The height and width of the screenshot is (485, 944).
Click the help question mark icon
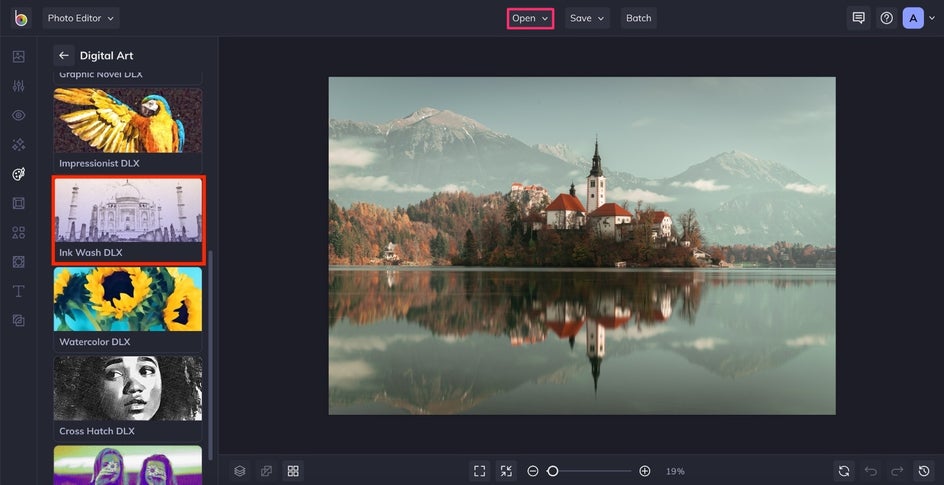coord(886,18)
